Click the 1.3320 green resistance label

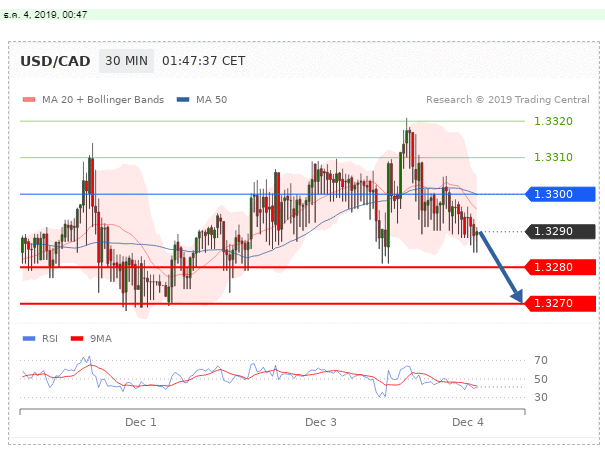click(553, 121)
